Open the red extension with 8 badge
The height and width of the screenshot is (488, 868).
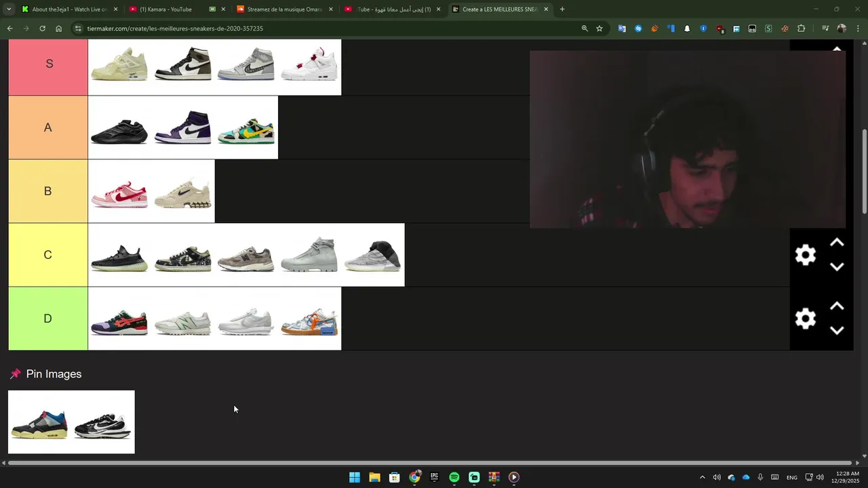click(x=720, y=29)
